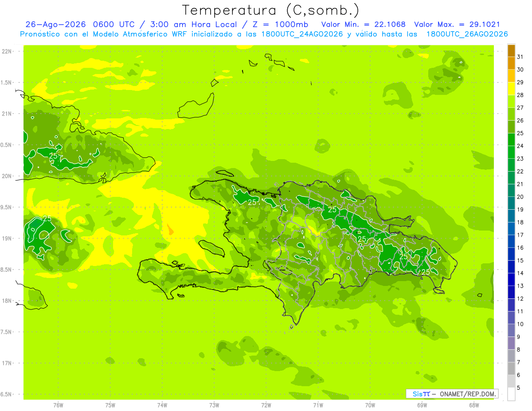Click the legend value '27'
The image size is (532, 411).
coord(520,108)
